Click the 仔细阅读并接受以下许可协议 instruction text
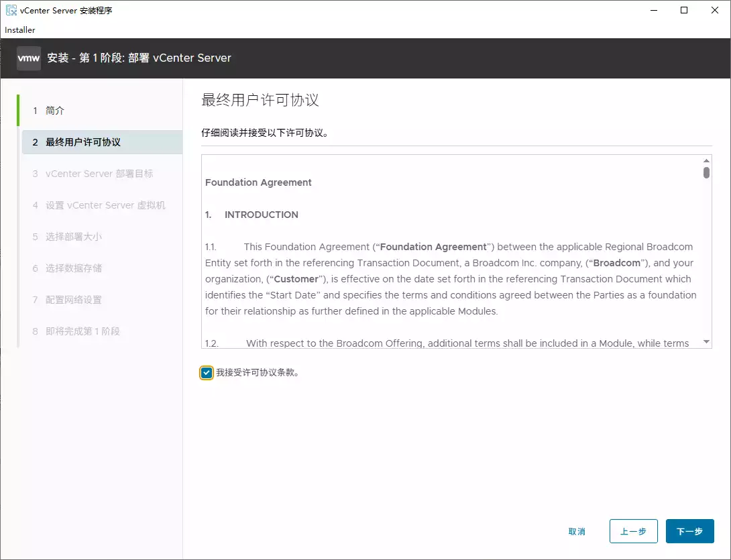Image resolution: width=731 pixels, height=560 pixels. pos(266,133)
